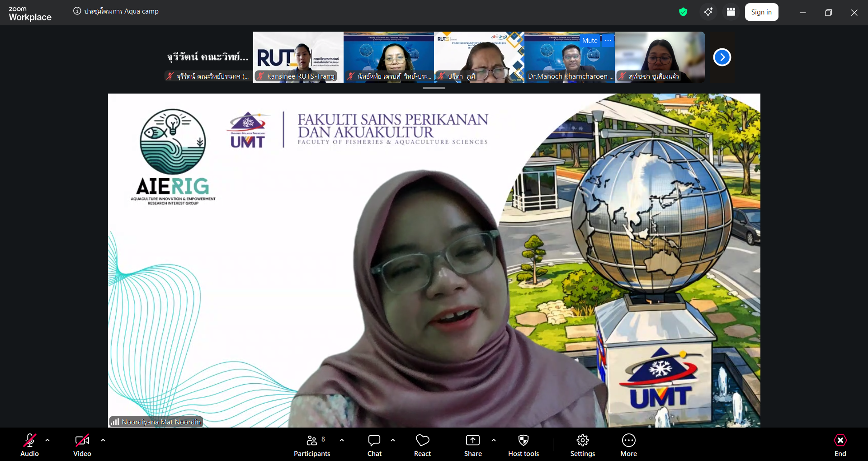Viewport: 868px width, 461px height.
Task: Click the Sign in button
Action: click(x=761, y=12)
